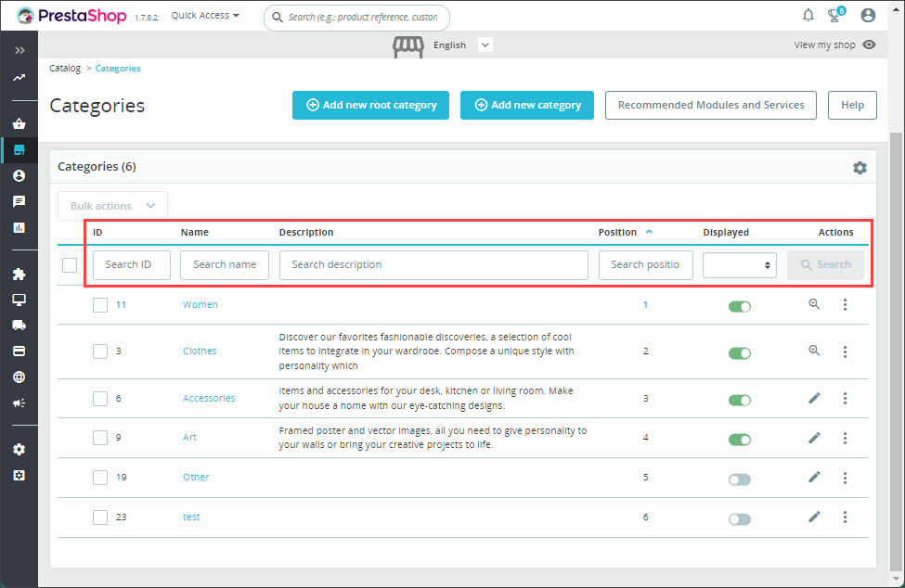Open Shipping truck icon in sidebar

coord(19,326)
